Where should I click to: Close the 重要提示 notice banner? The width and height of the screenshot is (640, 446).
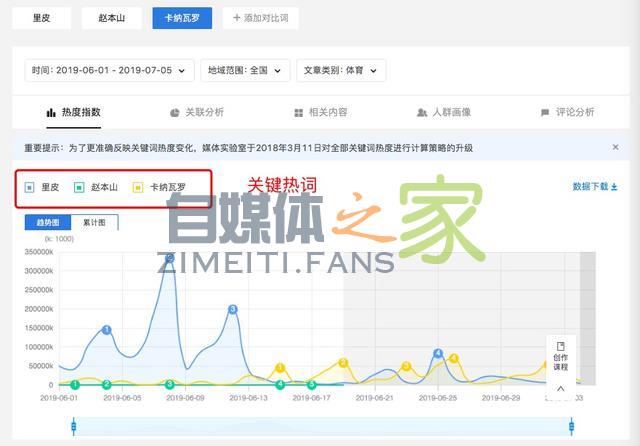(616, 147)
